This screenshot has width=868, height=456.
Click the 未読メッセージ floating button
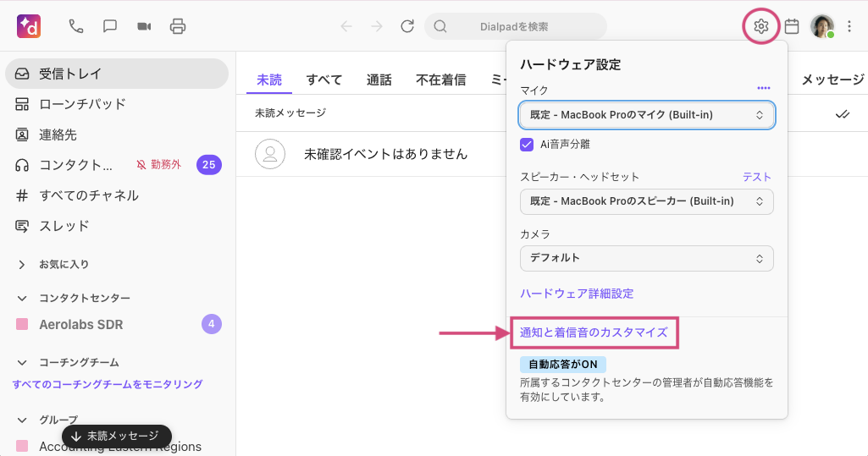click(116, 436)
